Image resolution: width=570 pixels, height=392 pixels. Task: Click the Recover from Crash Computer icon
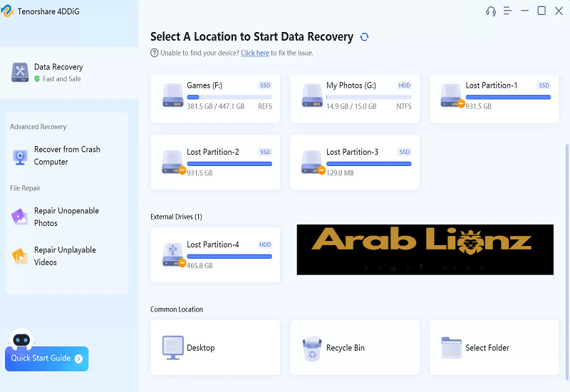coord(20,157)
